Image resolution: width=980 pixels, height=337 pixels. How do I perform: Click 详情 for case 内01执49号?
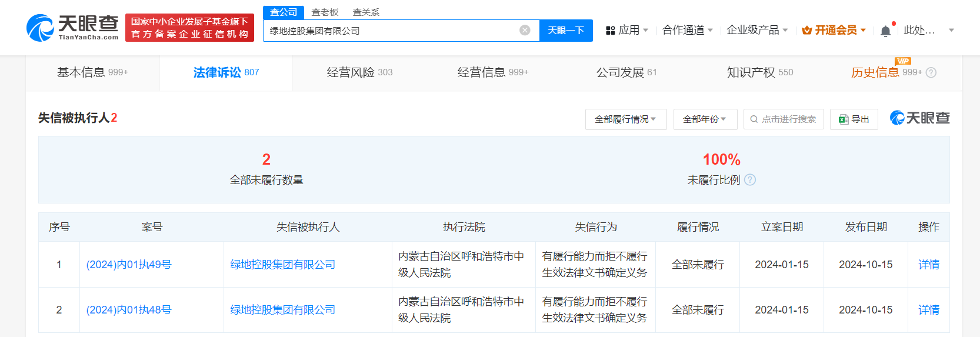[x=929, y=265]
